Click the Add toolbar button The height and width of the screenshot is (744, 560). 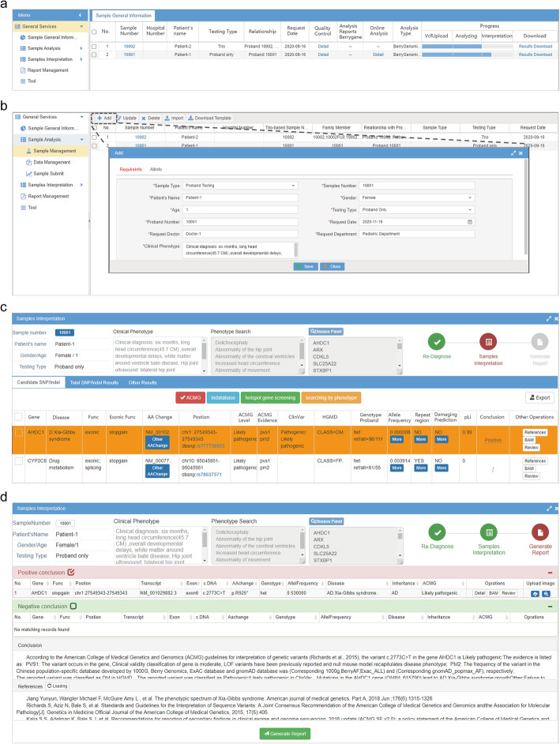(x=103, y=118)
